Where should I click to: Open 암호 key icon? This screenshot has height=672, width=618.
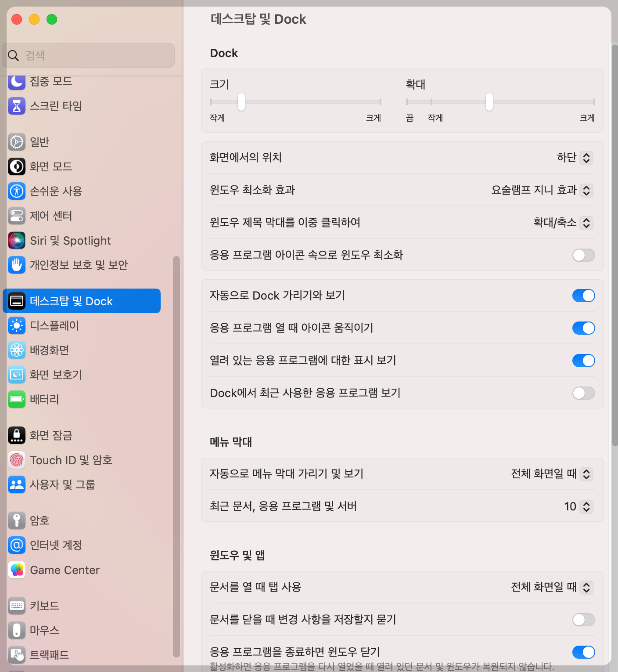[x=17, y=520]
